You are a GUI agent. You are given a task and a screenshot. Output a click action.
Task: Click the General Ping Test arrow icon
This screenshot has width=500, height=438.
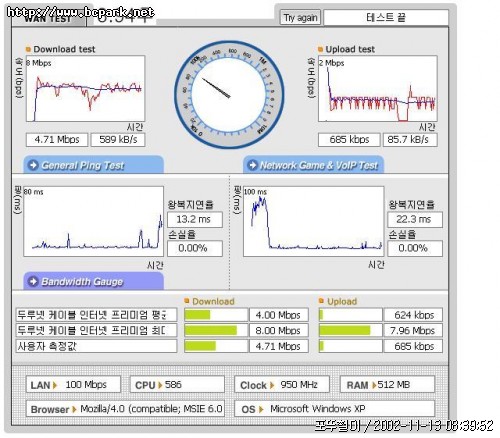(x=33, y=165)
